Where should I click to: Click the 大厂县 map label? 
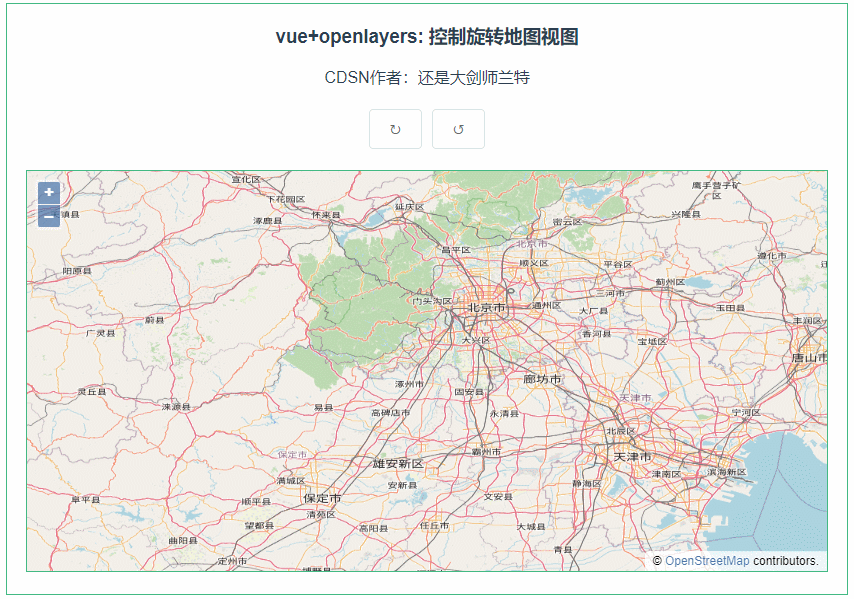tap(593, 310)
